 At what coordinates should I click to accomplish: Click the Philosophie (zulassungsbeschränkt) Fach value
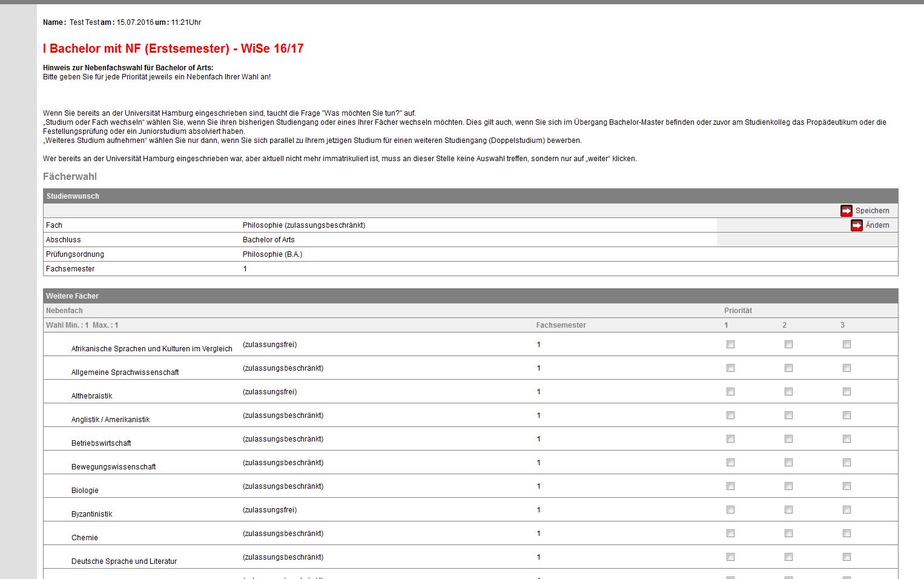(304, 225)
